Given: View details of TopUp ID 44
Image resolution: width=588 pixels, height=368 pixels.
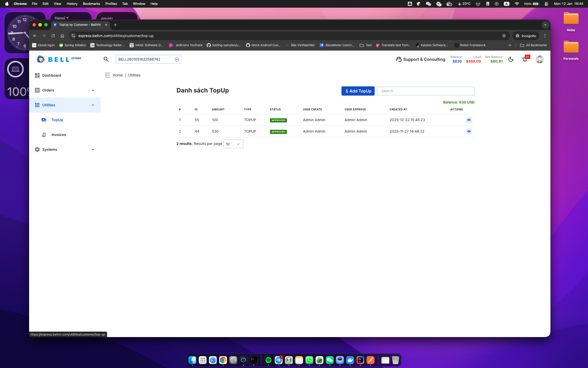Looking at the screenshot, I should [469, 131].
